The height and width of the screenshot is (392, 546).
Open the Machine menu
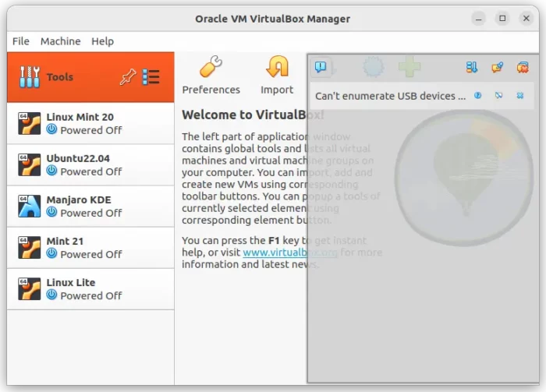tap(61, 41)
